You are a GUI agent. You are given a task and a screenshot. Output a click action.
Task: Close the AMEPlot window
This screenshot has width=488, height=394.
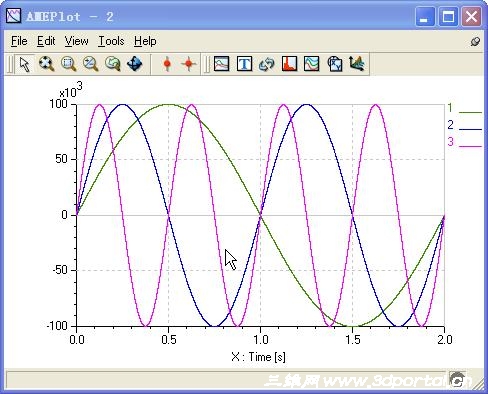[471, 16]
